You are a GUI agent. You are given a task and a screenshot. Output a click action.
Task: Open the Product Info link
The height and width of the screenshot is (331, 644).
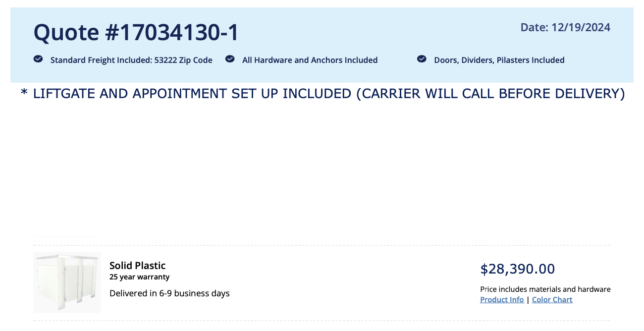pyautogui.click(x=502, y=300)
